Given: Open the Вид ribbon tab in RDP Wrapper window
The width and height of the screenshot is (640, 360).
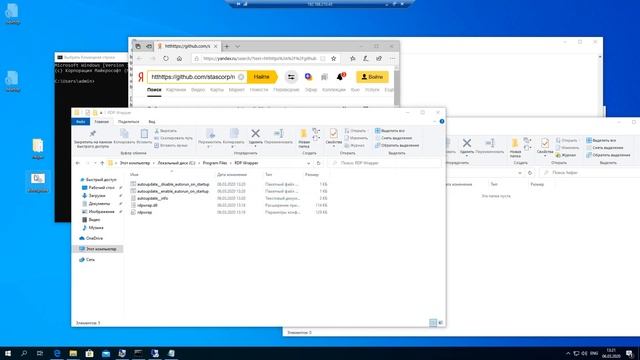Looking at the screenshot, I should [x=152, y=122].
